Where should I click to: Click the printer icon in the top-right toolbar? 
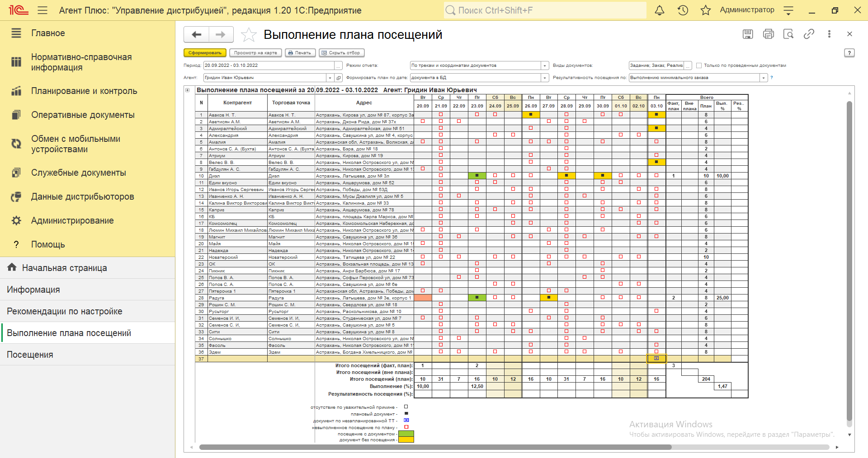point(768,34)
